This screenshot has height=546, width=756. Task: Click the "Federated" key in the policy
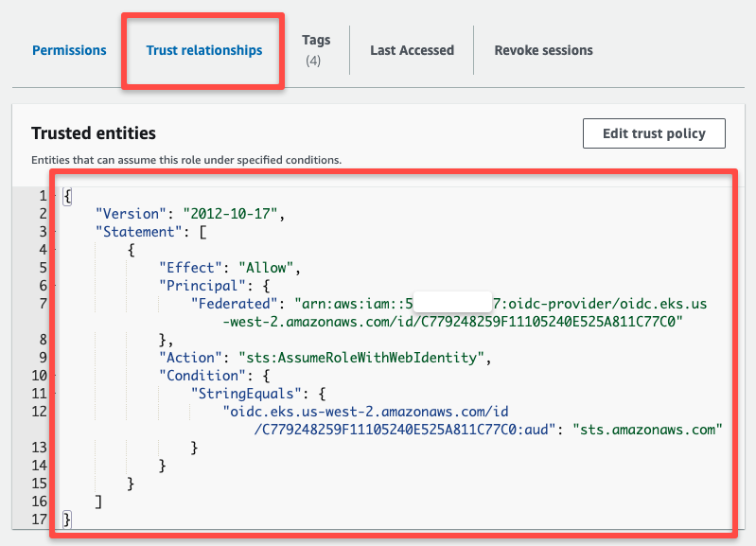coord(232,304)
